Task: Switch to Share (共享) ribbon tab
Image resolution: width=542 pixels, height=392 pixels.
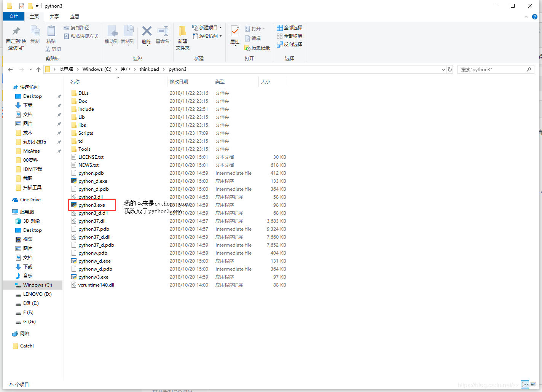Action: [54, 16]
